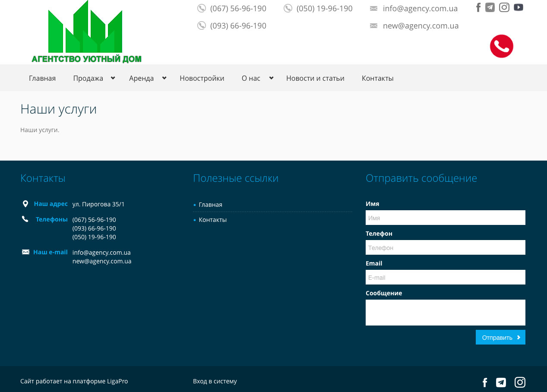Expand the Аренда dropdown arrow
This screenshot has width=547, height=392.
164,78
